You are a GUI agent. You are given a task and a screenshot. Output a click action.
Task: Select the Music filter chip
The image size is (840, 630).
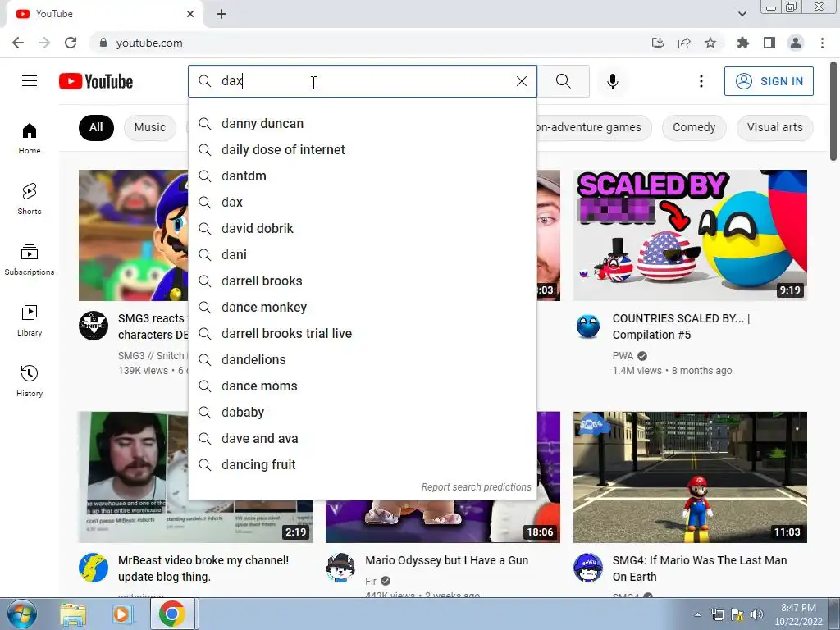pos(150,127)
